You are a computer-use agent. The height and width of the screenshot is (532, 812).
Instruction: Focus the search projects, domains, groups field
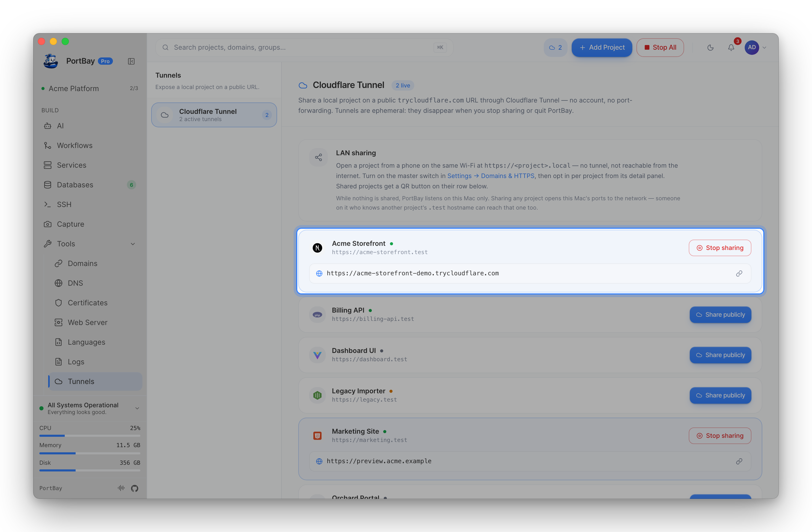304,47
